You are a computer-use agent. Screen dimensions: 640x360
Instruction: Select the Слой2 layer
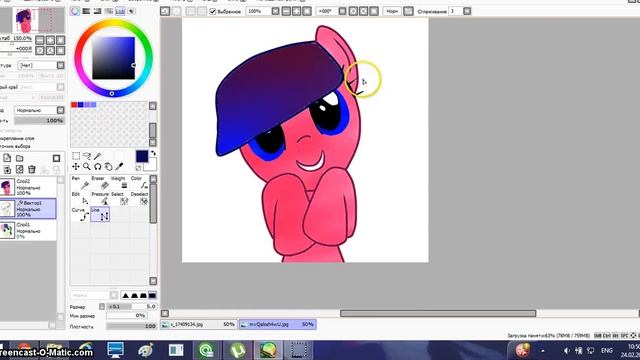tap(28, 187)
